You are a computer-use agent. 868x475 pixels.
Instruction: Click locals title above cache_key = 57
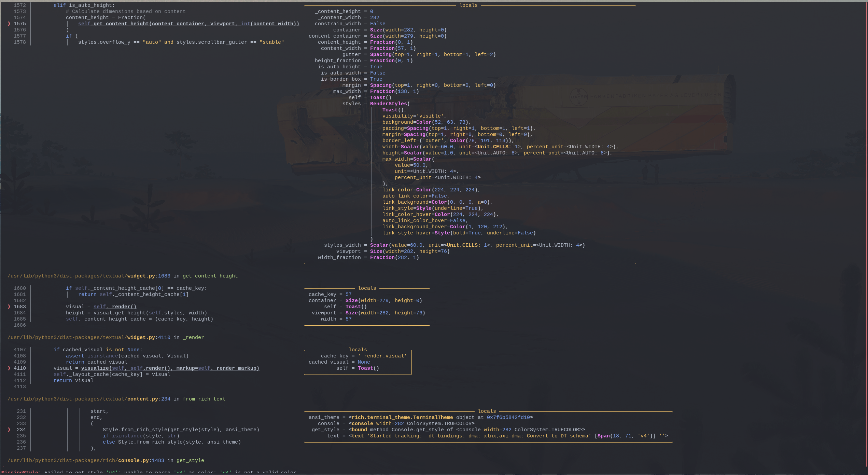(x=367, y=288)
